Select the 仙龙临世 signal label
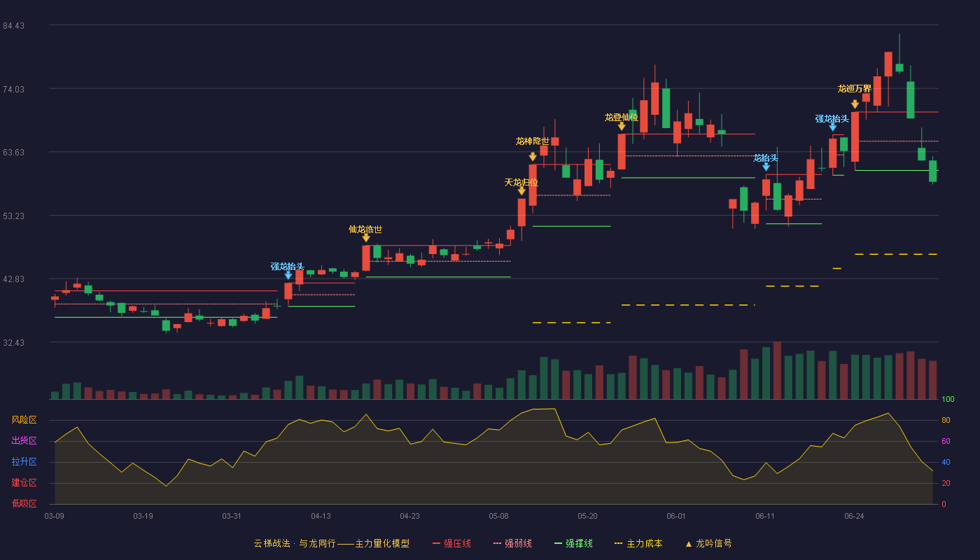Screen dimensions: 980x560 pos(365,229)
